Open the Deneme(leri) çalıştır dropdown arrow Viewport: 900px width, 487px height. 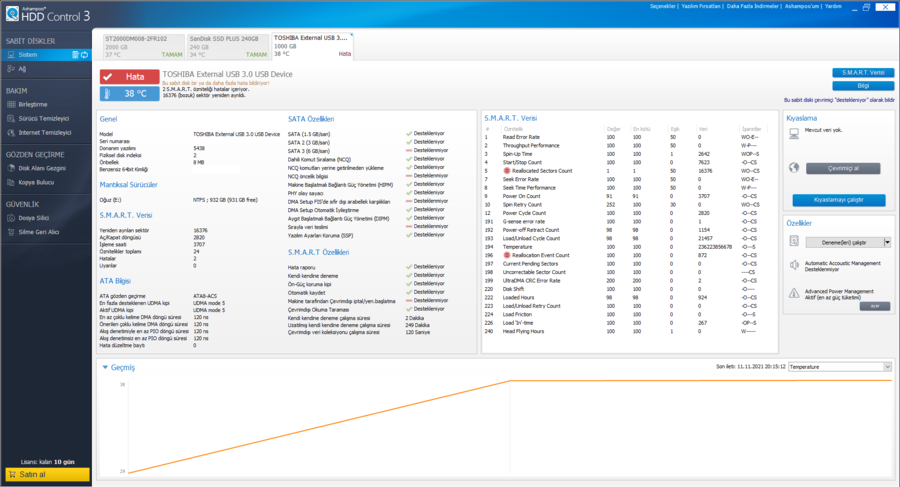pyautogui.click(x=887, y=242)
